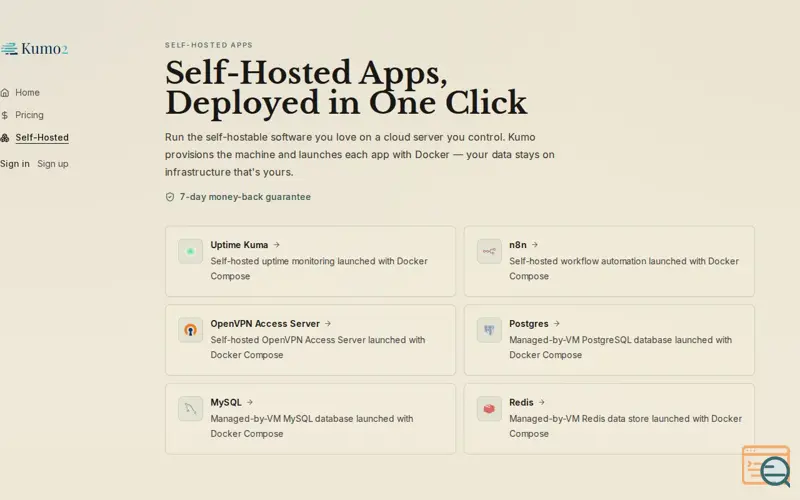Click the Self-Hosted Apps main headline

tap(345, 88)
